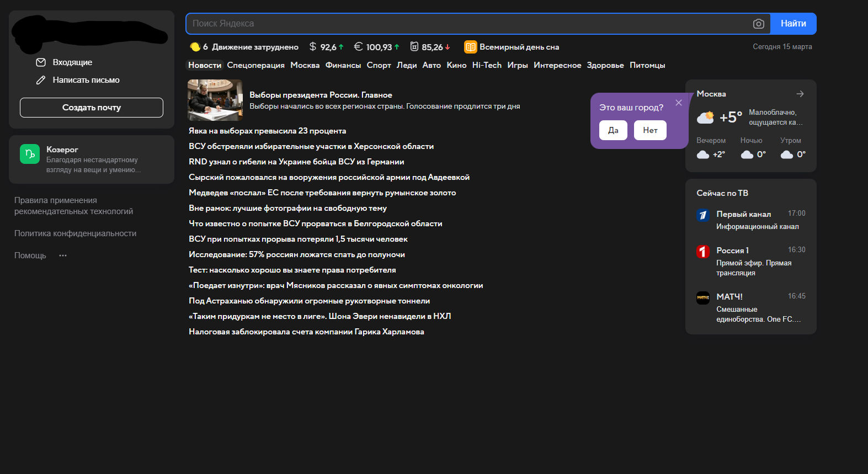Open Правила применения рекомендательных технологий link
Viewport: 868px width, 474px height.
coord(73,206)
